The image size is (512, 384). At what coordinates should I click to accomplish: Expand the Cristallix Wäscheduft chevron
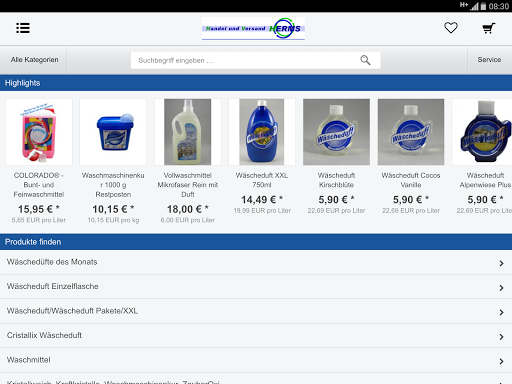point(501,337)
